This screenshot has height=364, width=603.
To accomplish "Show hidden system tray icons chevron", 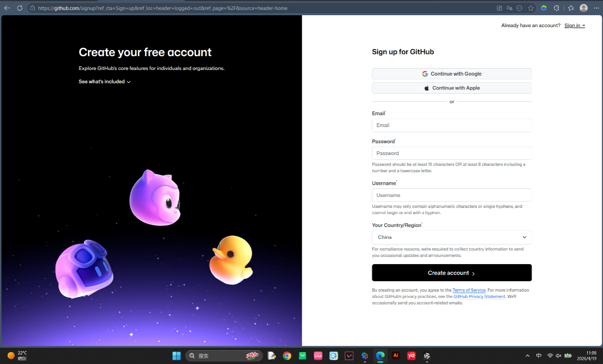I will (527, 355).
